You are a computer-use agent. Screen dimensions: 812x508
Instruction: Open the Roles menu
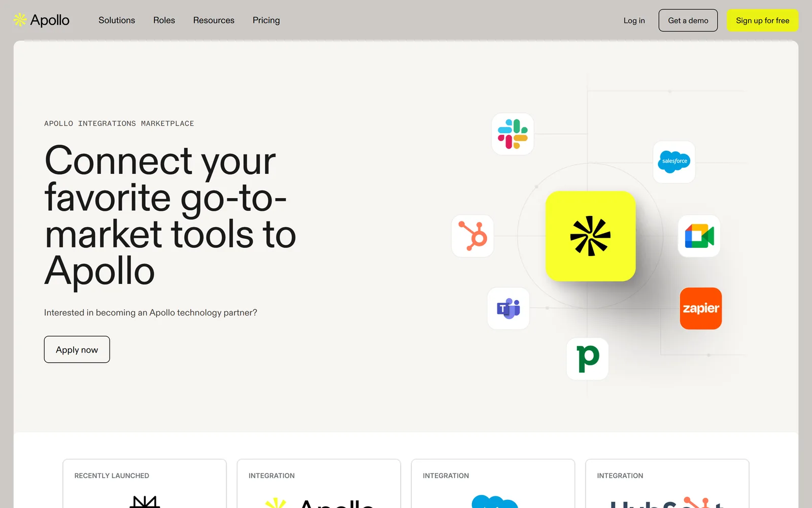pos(164,20)
